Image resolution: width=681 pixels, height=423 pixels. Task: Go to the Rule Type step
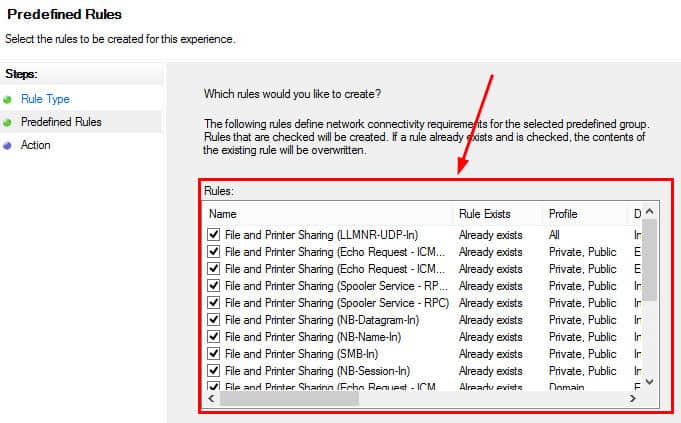pyautogui.click(x=45, y=100)
